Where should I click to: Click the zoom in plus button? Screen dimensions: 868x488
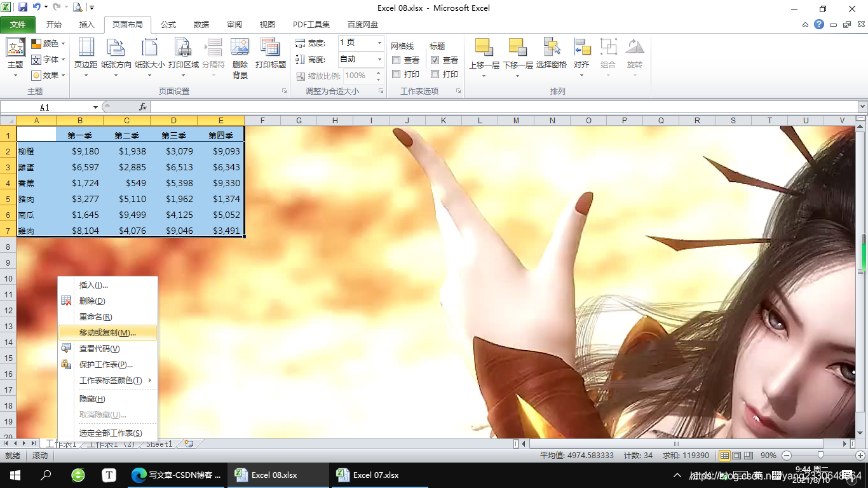859,456
